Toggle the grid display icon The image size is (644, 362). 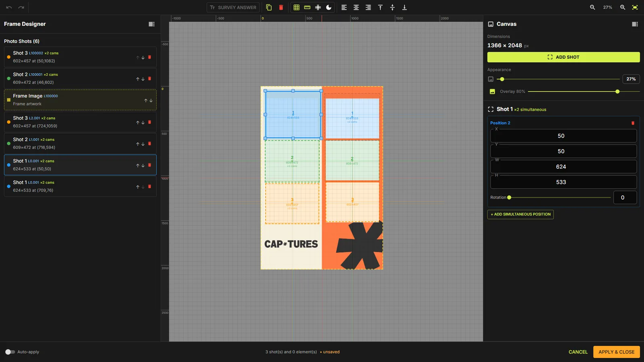297,7
